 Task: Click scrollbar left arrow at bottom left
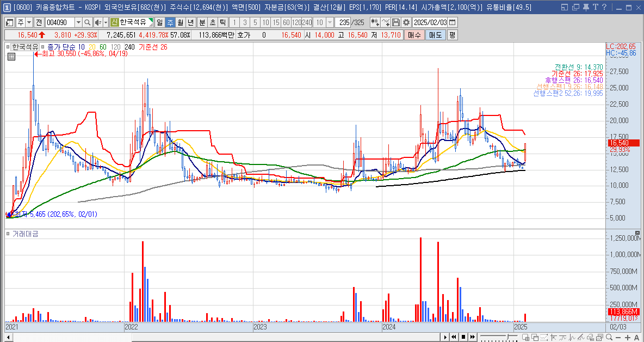(8, 338)
